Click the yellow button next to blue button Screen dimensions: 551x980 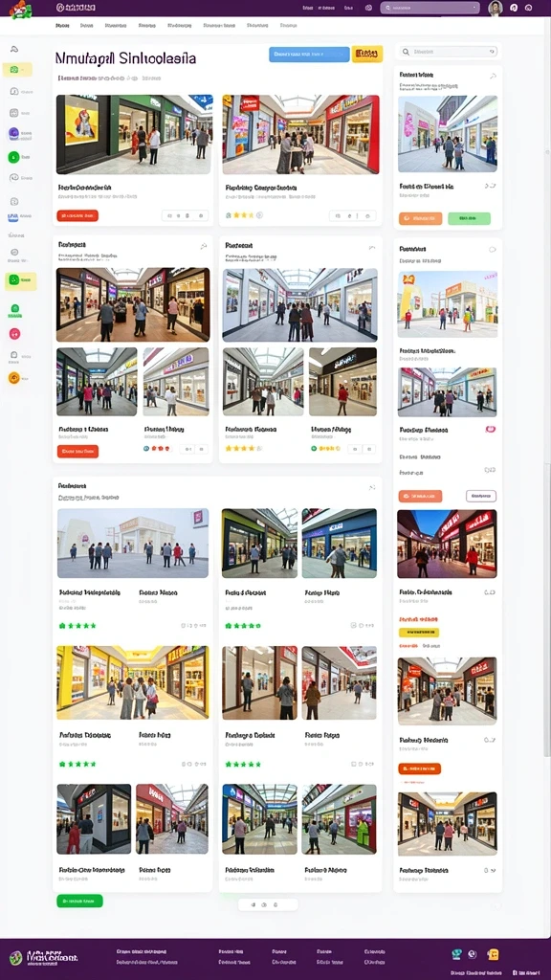point(367,55)
